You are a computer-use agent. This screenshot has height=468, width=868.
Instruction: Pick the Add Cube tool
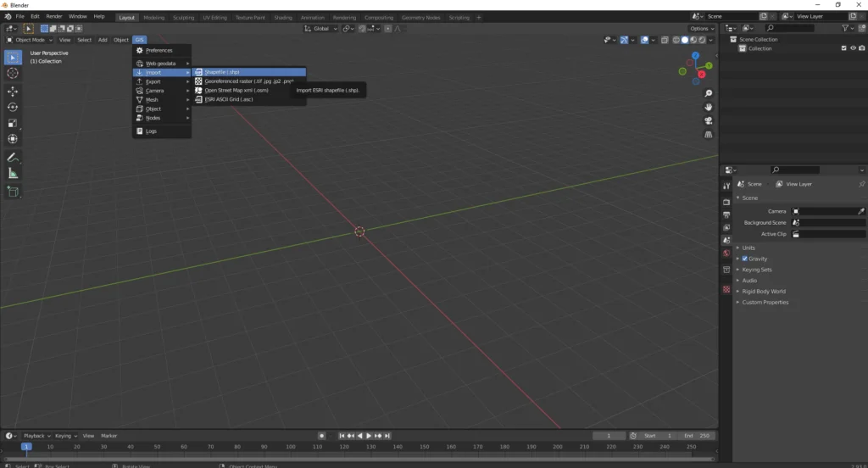pyautogui.click(x=13, y=192)
